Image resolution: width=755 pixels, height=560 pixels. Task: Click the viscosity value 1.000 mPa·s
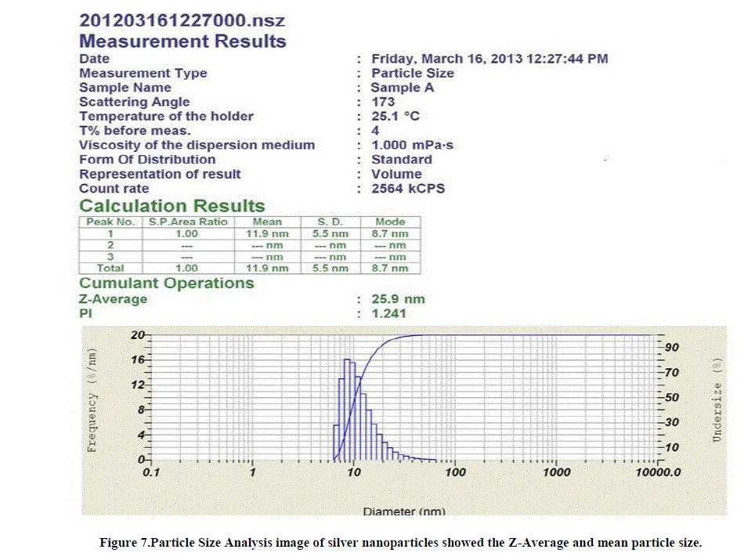pos(412,145)
